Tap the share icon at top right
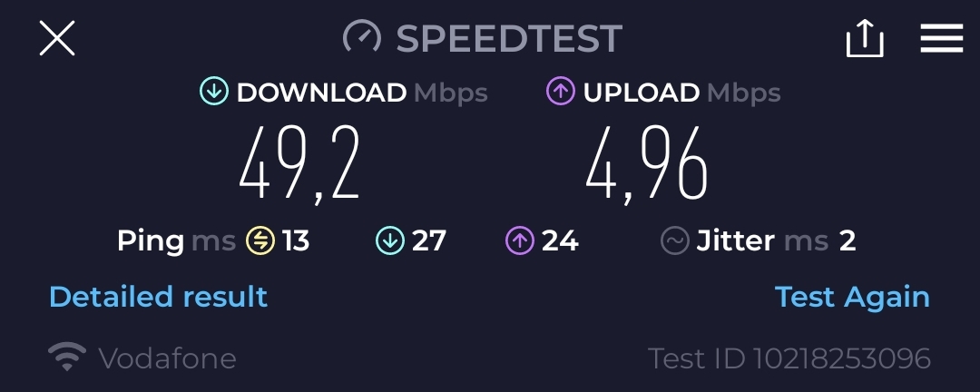This screenshot has height=392, width=980. tap(865, 38)
